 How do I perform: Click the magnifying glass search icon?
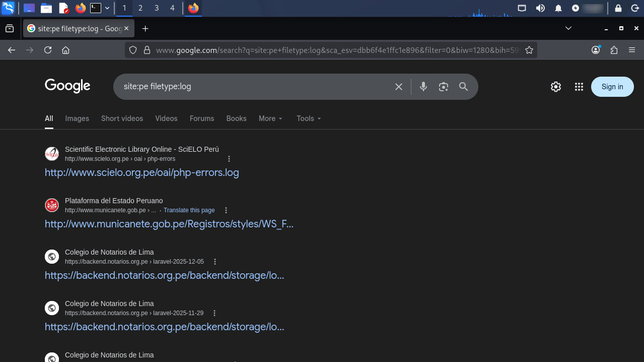[x=463, y=87]
